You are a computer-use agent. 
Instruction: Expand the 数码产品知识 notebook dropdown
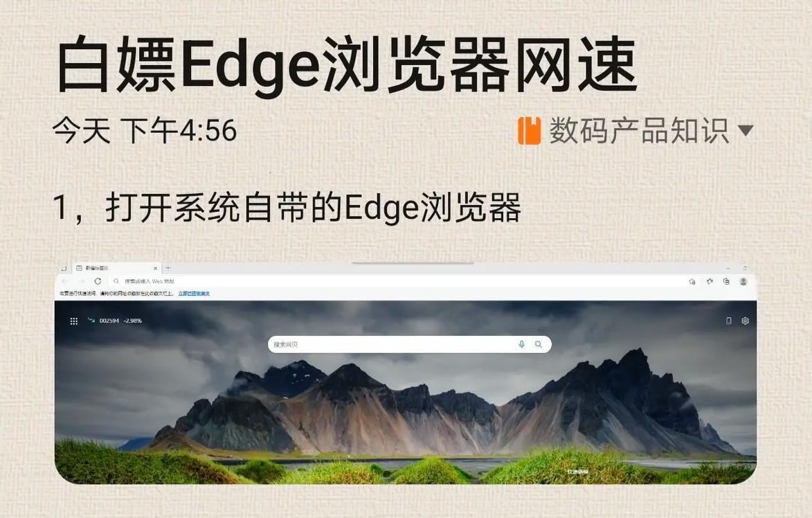(745, 130)
